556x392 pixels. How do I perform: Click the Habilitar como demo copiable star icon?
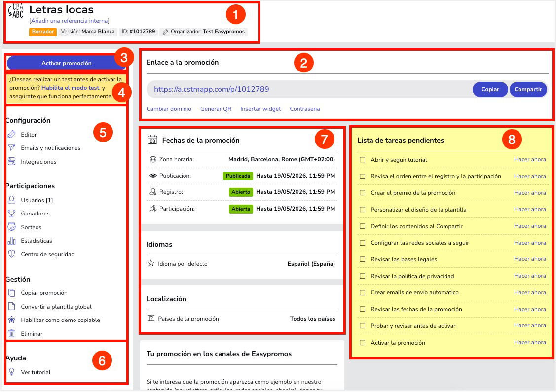pyautogui.click(x=12, y=320)
